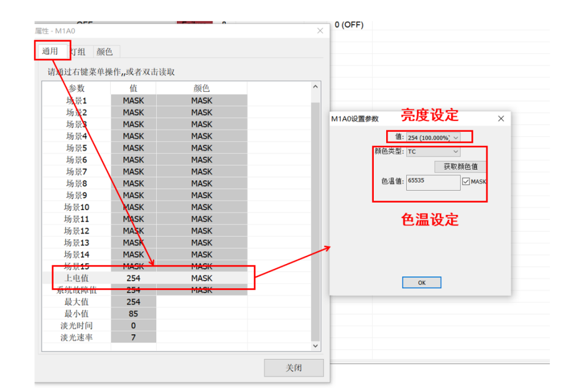This screenshot has height=392, width=579.
Task: Click the 淡光时间 value 0
Action: click(x=133, y=326)
